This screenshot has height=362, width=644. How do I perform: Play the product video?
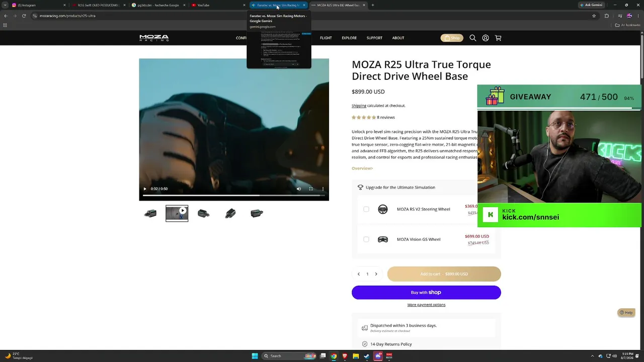[145, 189]
